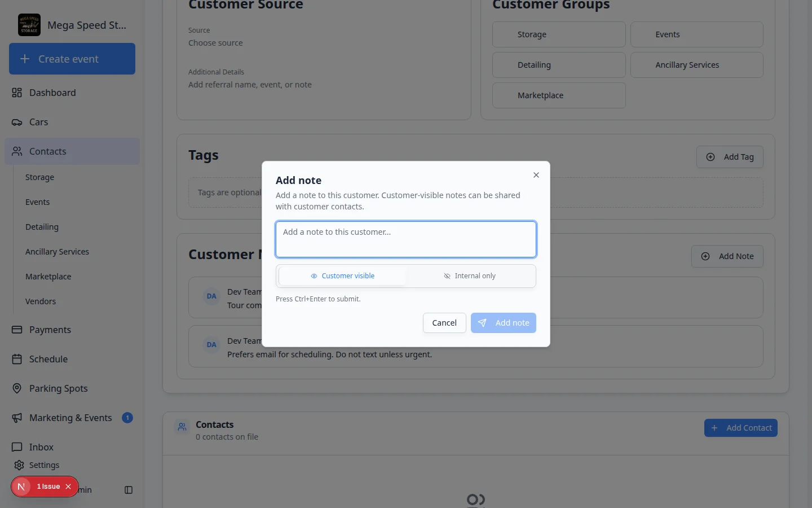Click the Mega Speed Storage logo icon
The height and width of the screenshot is (508, 812).
[29, 25]
